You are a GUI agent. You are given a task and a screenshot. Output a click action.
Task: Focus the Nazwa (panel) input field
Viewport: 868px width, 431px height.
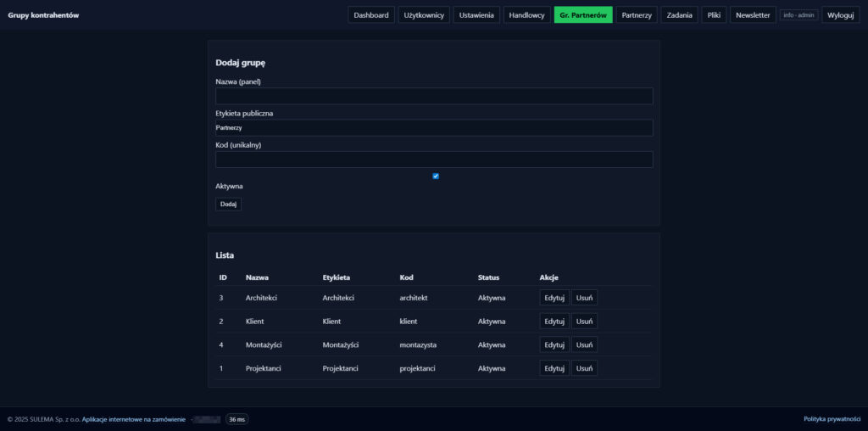[434, 96]
